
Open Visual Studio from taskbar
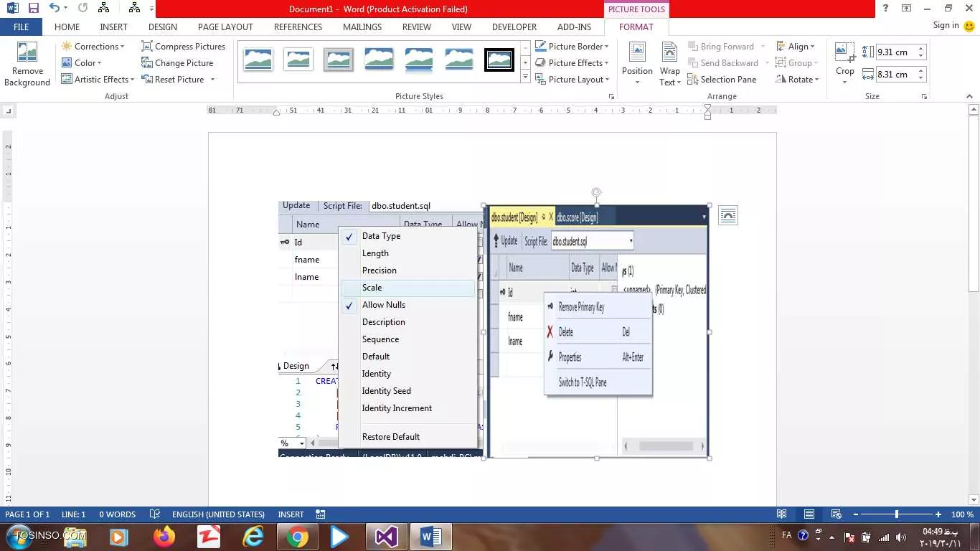click(387, 537)
